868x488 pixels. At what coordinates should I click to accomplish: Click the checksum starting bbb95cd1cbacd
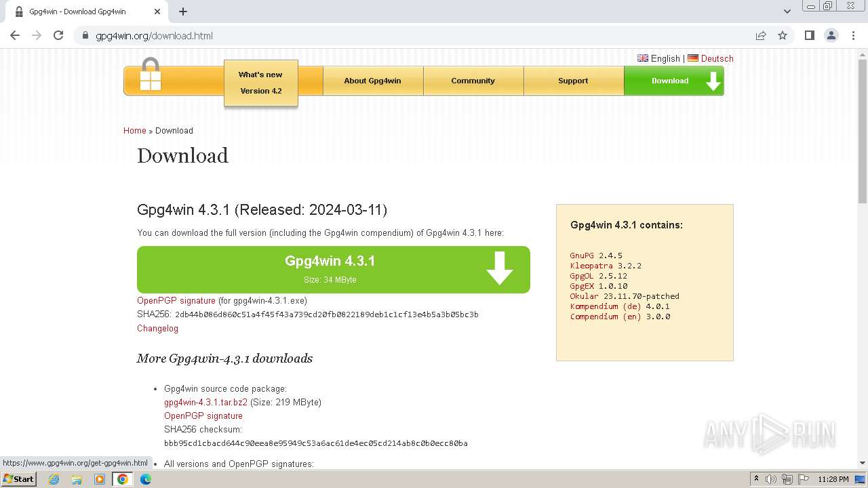[x=316, y=443]
